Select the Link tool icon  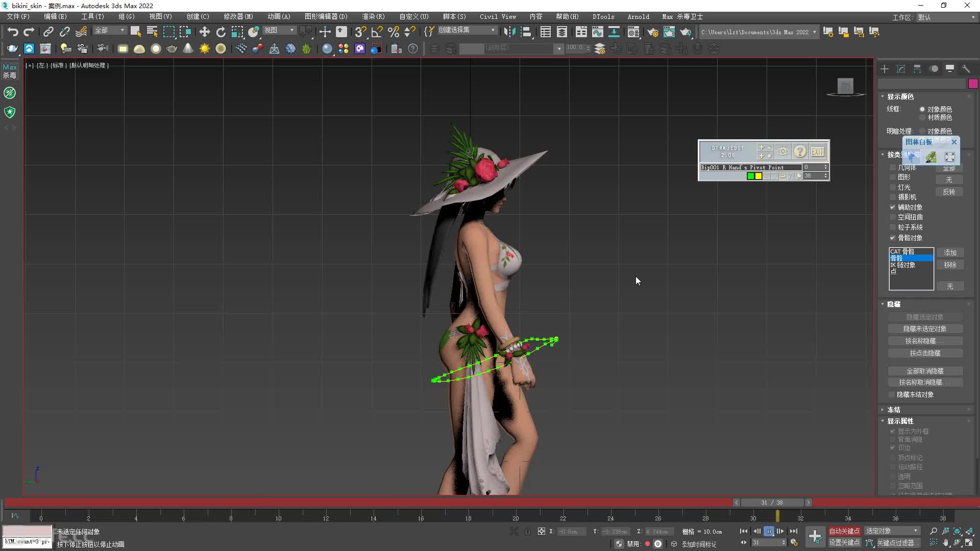[x=48, y=32]
